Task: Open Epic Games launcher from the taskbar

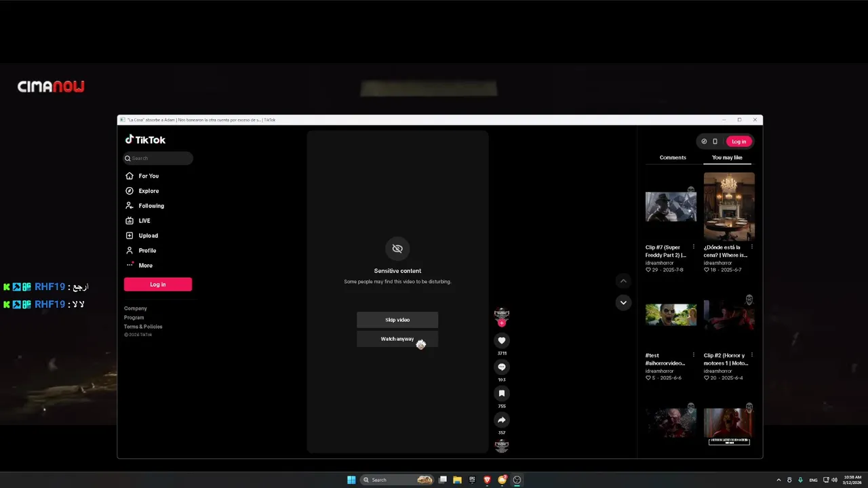Action: 472,480
